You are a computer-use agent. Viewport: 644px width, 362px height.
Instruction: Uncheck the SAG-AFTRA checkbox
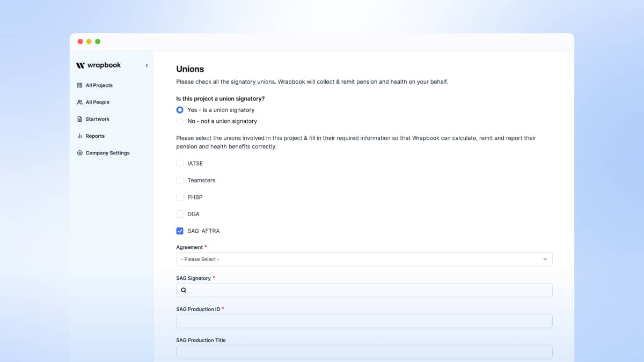coord(180,231)
